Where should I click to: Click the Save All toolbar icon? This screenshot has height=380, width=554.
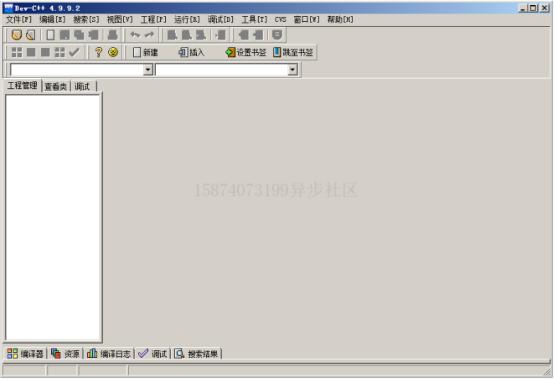(x=79, y=35)
